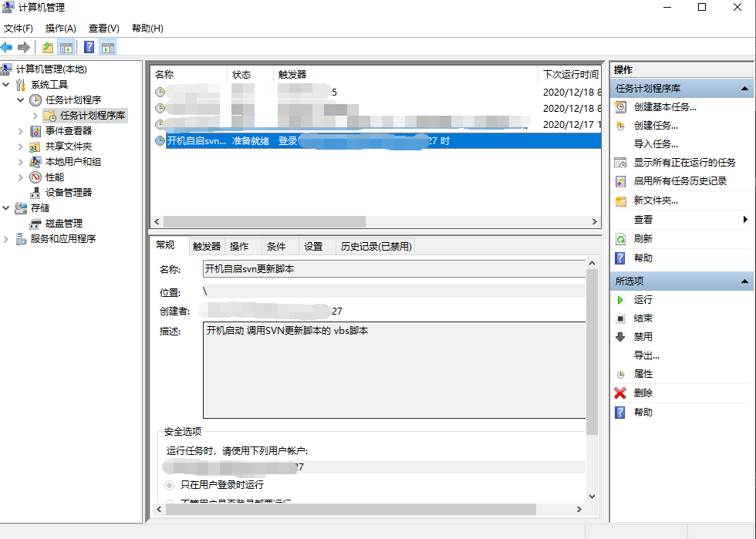Toggle the console tree visibility toolbar icon
756x539 pixels.
pos(66,47)
